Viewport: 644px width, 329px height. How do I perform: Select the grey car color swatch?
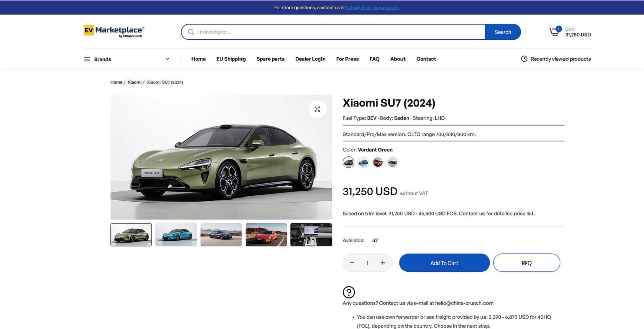(x=393, y=162)
